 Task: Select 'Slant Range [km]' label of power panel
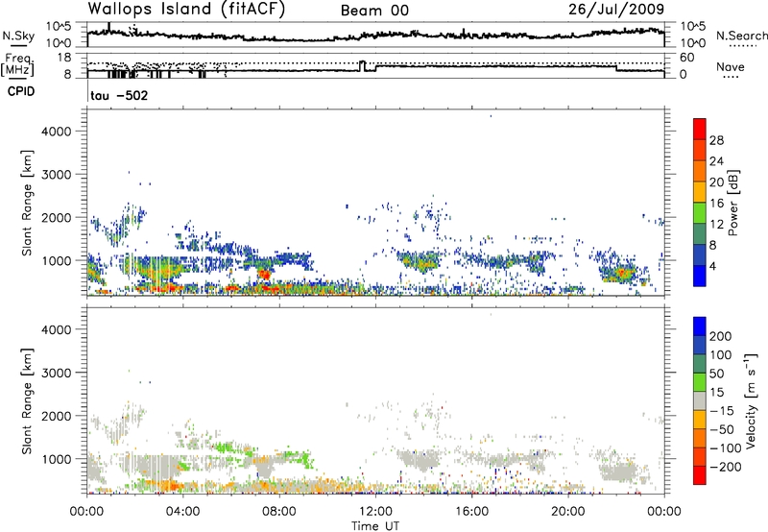(27, 203)
